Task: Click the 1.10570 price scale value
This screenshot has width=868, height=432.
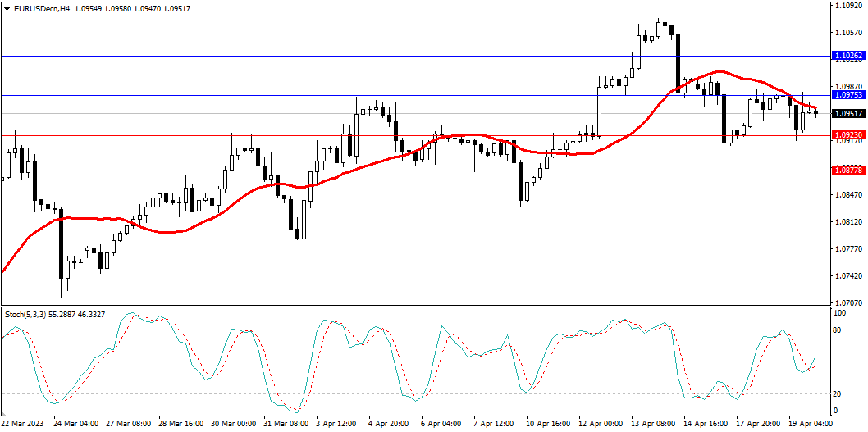Action: [848, 33]
